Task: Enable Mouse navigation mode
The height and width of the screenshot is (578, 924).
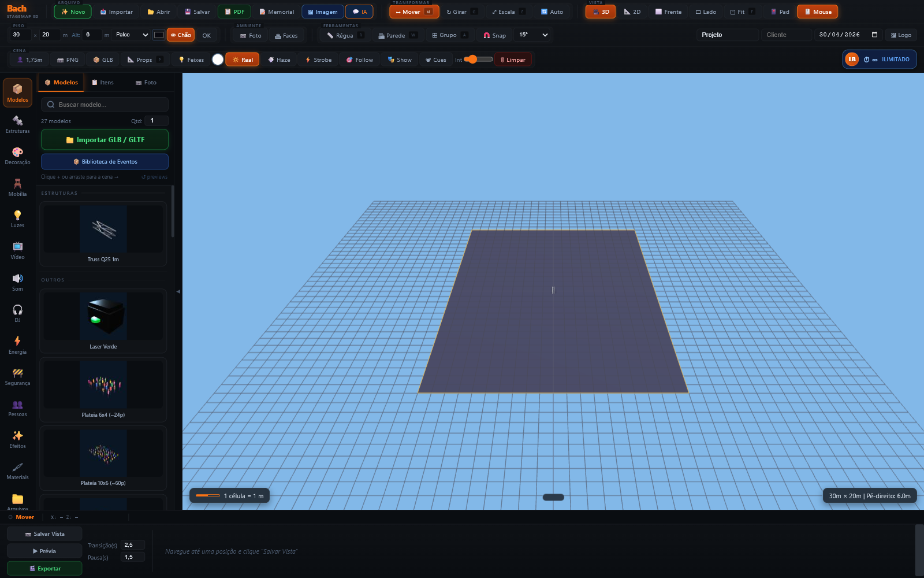Action: point(818,12)
